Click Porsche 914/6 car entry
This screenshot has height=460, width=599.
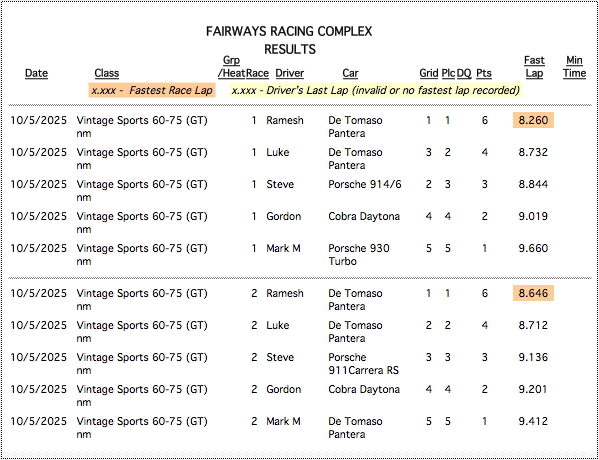click(365, 185)
